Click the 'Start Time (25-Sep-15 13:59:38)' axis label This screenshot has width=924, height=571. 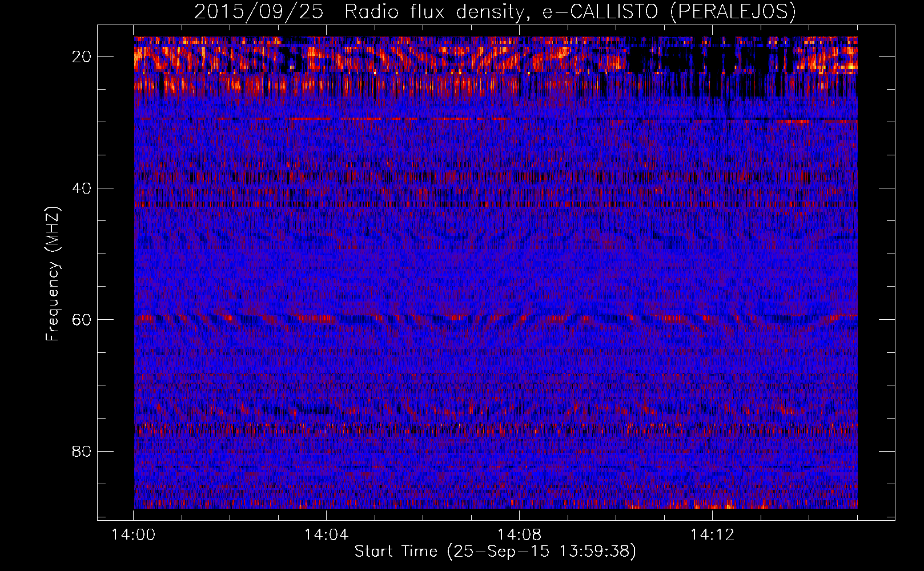tap(495, 552)
